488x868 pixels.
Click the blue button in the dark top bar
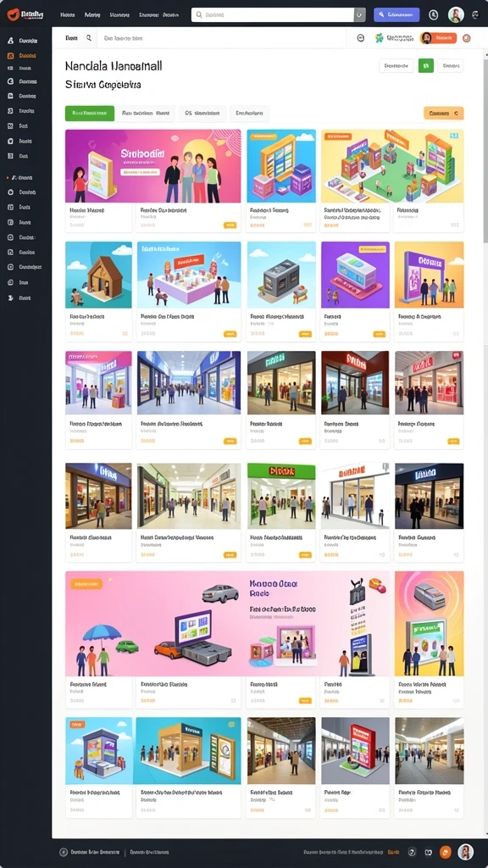click(x=396, y=15)
